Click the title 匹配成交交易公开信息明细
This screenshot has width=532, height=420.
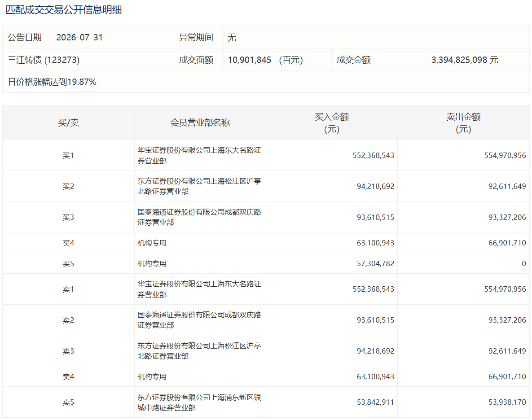point(64,10)
